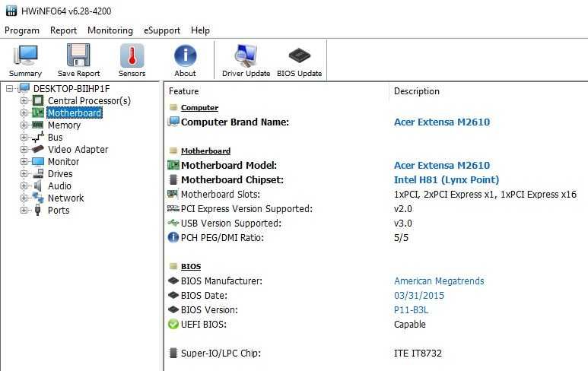Expand the Memory tree node
Screen dimensions: 588x371
[24, 125]
